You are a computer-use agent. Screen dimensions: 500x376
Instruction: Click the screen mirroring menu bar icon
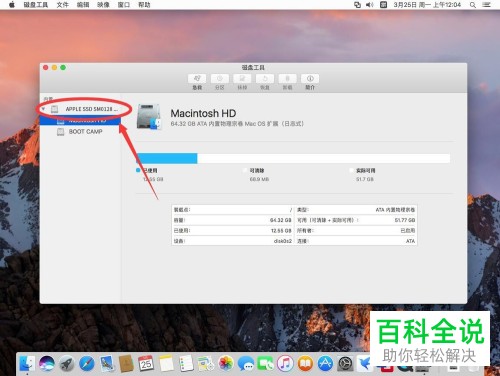pos(358,5)
